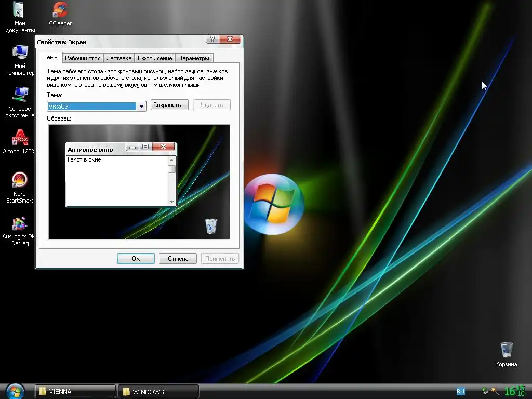Open the Start menu orb
The height and width of the screenshot is (399, 532).
click(15, 392)
